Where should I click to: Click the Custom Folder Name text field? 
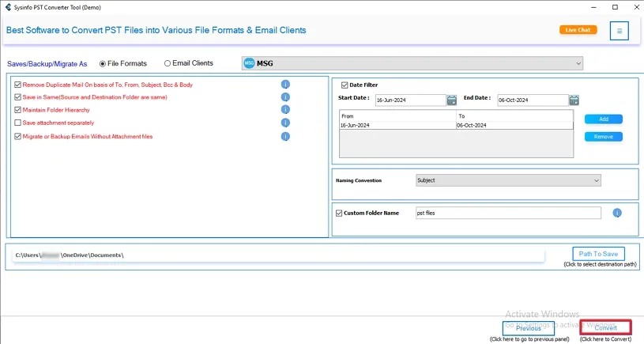(x=508, y=213)
